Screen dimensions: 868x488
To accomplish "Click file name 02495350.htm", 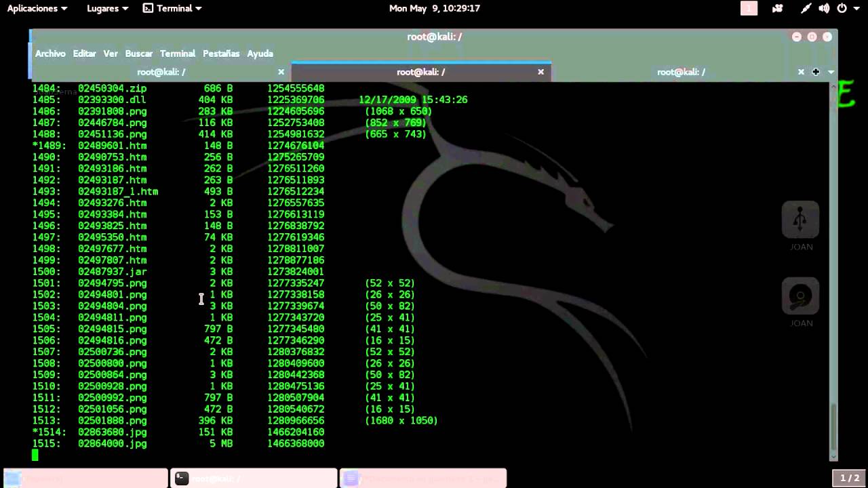I will (x=112, y=237).
